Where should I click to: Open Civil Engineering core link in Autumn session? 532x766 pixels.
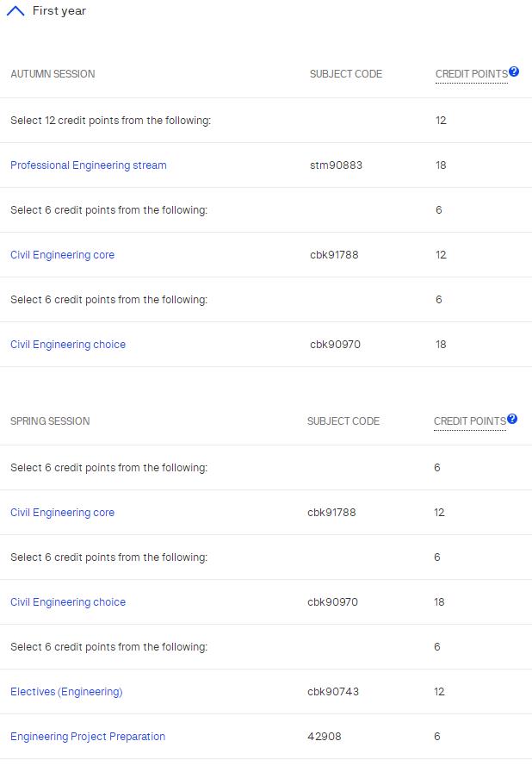pos(62,255)
